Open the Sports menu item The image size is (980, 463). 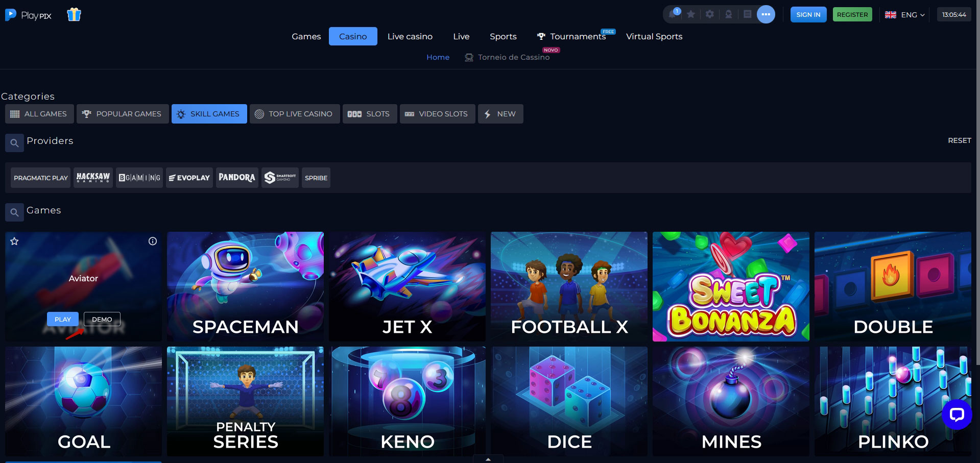click(503, 36)
